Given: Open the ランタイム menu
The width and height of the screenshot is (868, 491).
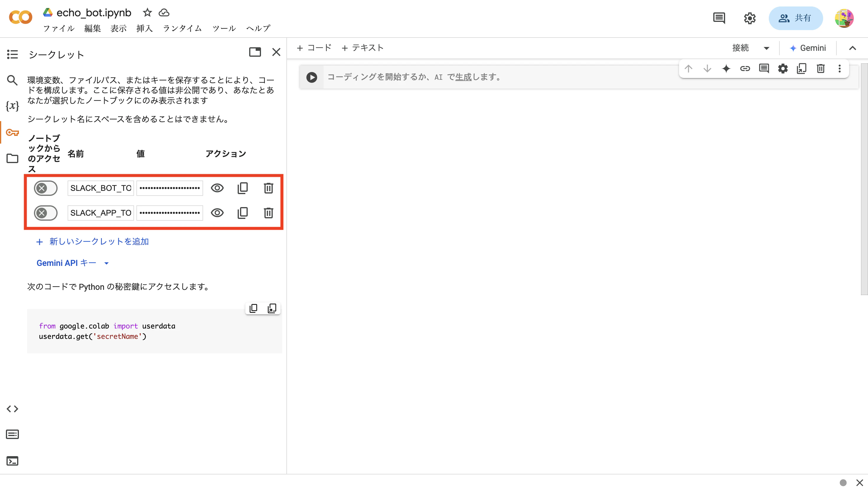Looking at the screenshot, I should 183,28.
